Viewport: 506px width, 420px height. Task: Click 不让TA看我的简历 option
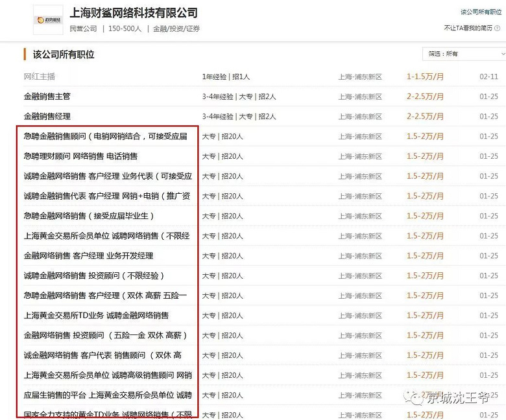coord(468,29)
